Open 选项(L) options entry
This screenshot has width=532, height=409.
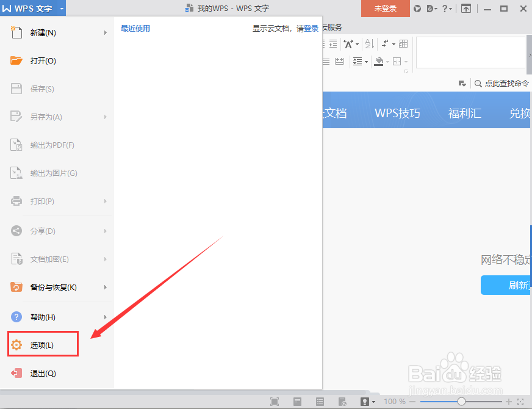tap(43, 345)
